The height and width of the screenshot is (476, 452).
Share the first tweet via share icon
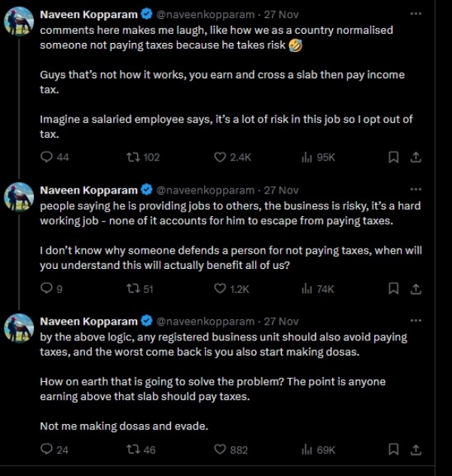415,157
